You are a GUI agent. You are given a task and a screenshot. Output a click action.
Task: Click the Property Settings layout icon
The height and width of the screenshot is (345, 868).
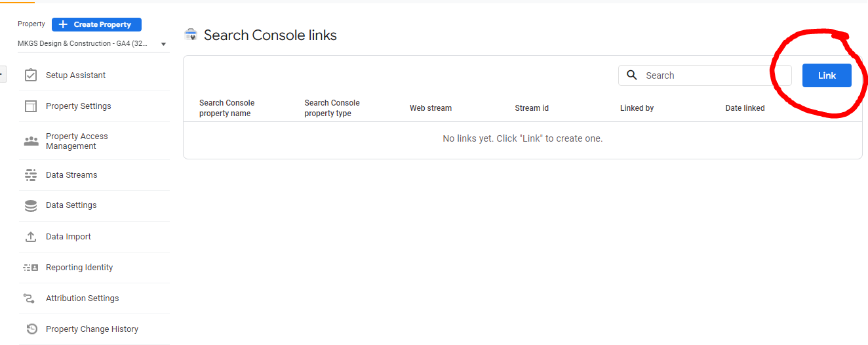click(x=31, y=106)
